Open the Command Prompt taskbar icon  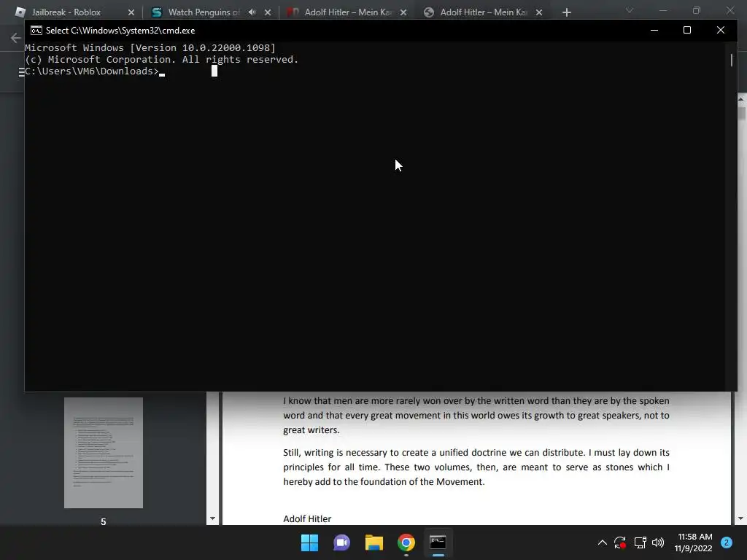(438, 542)
